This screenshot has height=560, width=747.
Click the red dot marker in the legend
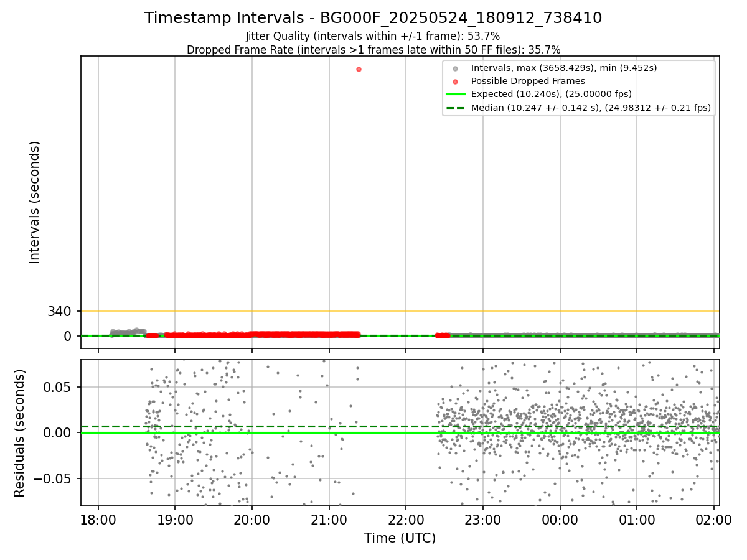pyautogui.click(x=456, y=82)
